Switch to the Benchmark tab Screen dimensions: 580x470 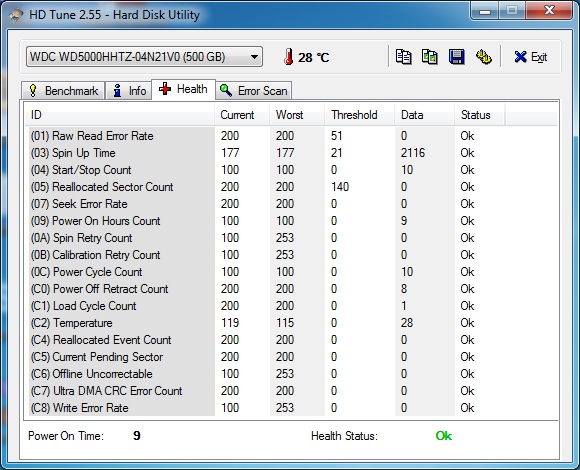point(63,91)
